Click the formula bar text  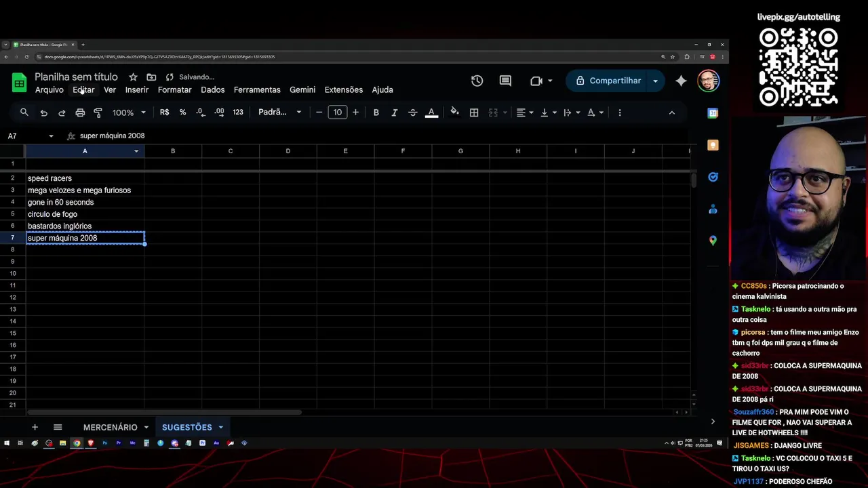click(112, 136)
